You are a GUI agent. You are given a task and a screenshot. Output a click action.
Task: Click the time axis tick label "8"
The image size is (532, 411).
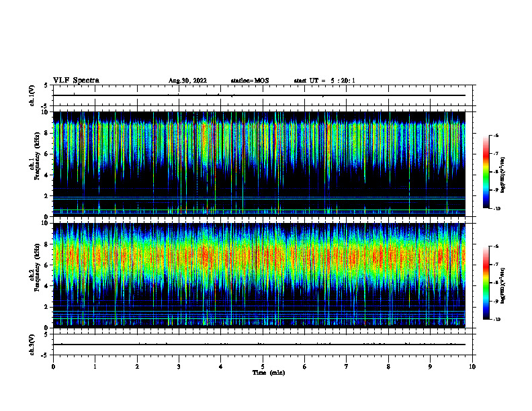point(388,367)
